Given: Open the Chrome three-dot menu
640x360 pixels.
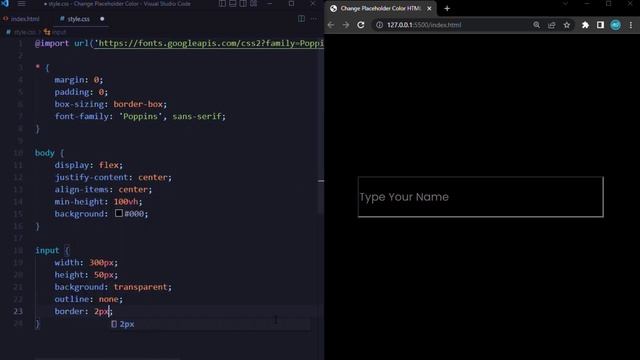Looking at the screenshot, I should click(x=631, y=25).
